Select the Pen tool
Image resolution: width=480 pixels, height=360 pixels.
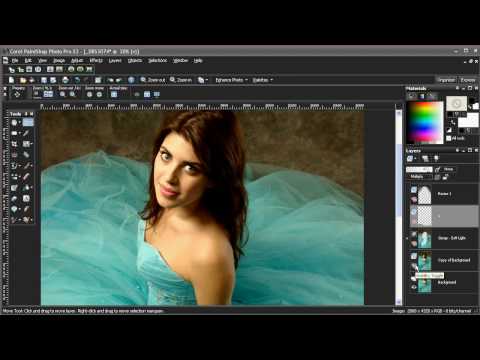point(27,209)
